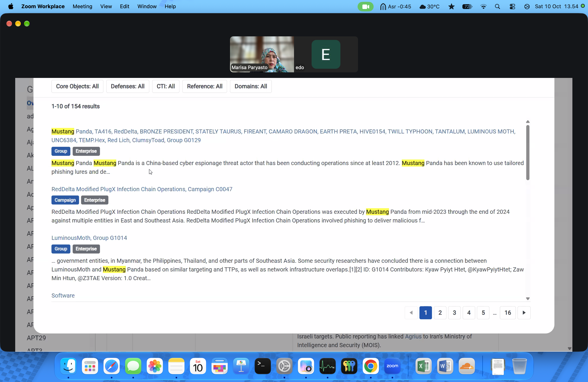Click the results scrollbar up arrow
Viewport: 588px width, 382px height.
(x=528, y=122)
